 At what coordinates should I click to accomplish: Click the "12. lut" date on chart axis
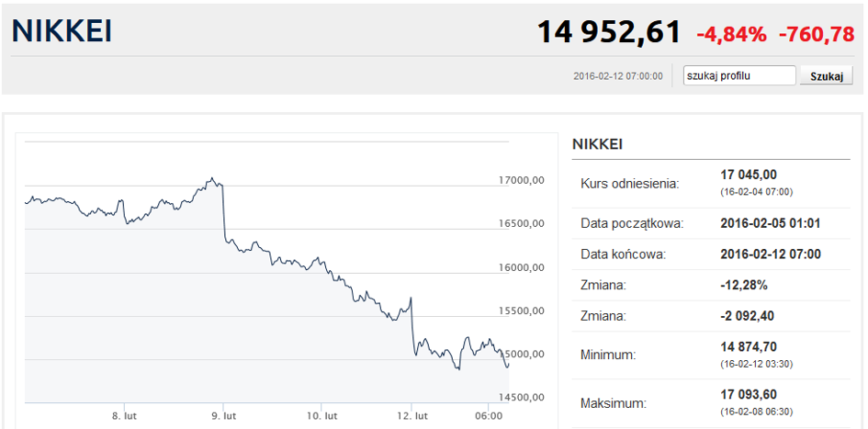pyautogui.click(x=412, y=416)
